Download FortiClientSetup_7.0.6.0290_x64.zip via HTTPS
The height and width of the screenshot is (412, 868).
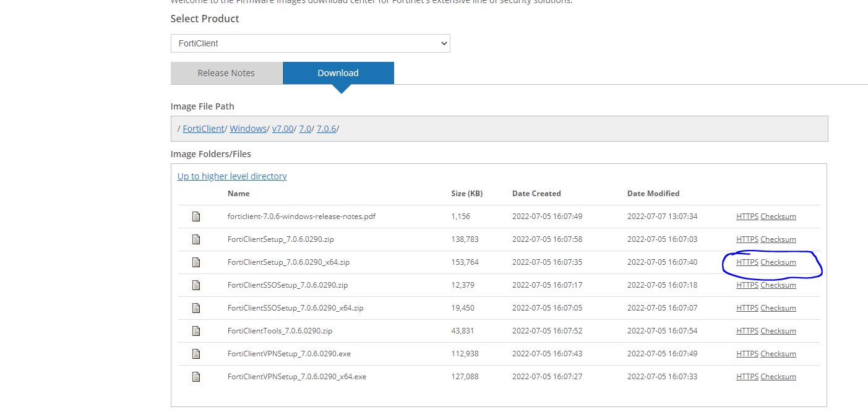pos(747,262)
